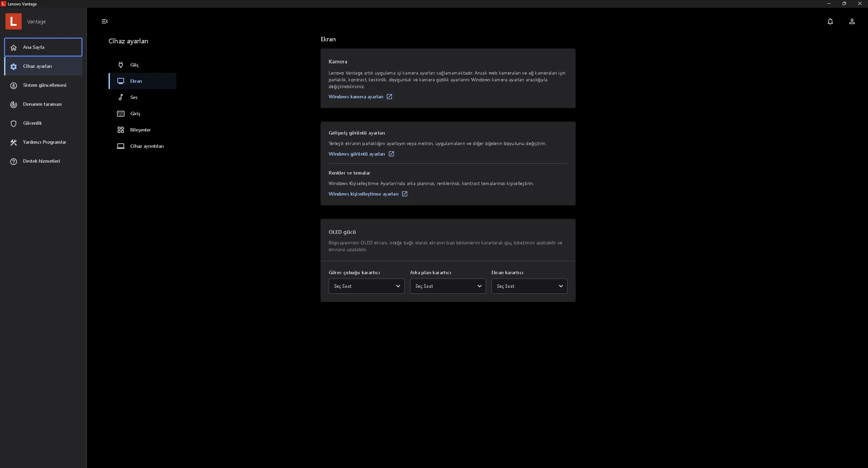Click external-link icon beside Windows kişiselleştirme ayarları

tap(404, 194)
